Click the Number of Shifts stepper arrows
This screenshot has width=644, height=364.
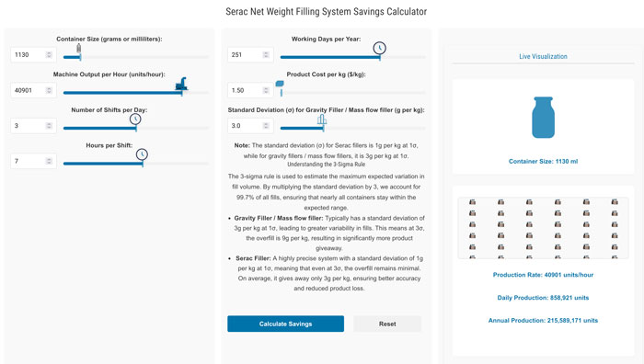[49, 126]
